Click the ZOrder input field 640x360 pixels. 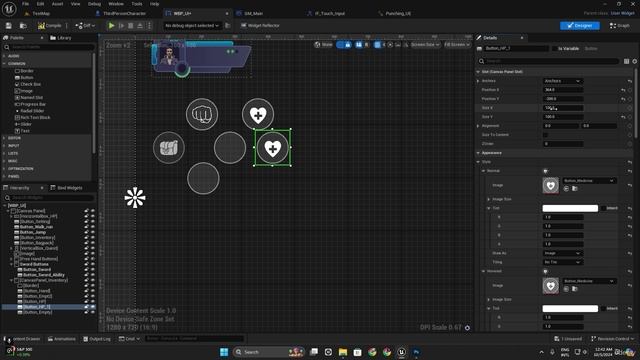563,144
